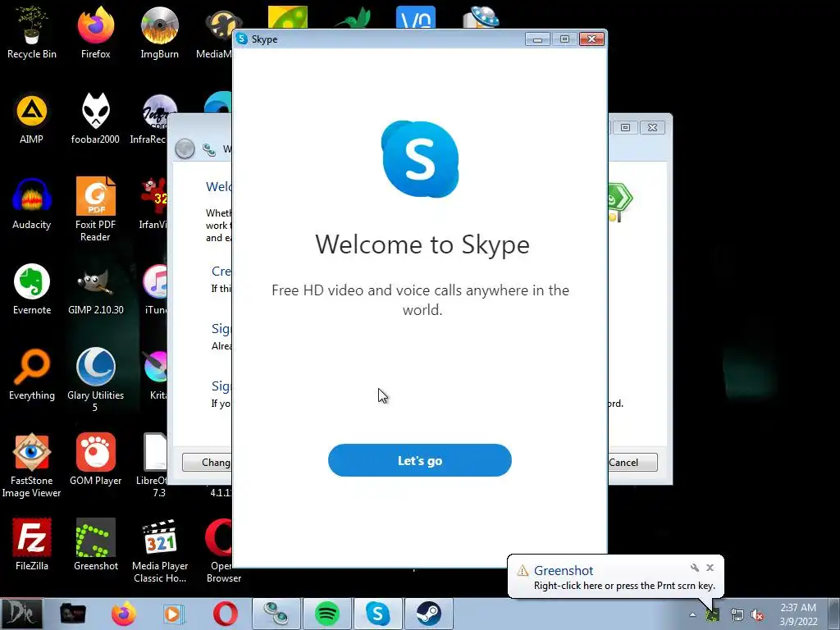The height and width of the screenshot is (630, 840).
Task: Click the round Back button in wizard
Action: [x=185, y=149]
